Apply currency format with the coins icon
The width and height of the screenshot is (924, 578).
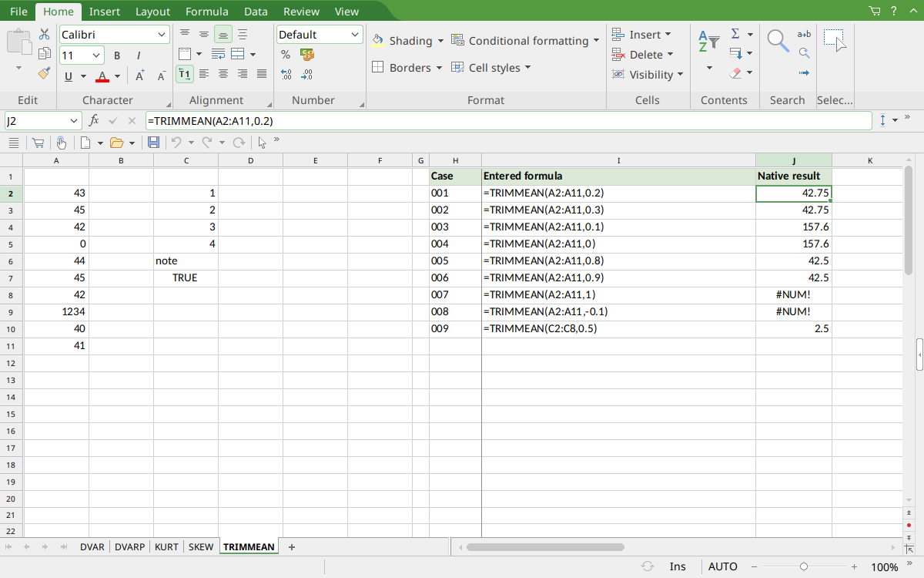[x=307, y=55]
